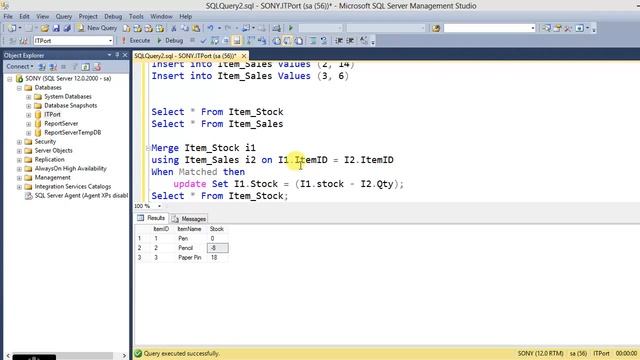Open the View menu
640x360 pixels.
coord(42,16)
